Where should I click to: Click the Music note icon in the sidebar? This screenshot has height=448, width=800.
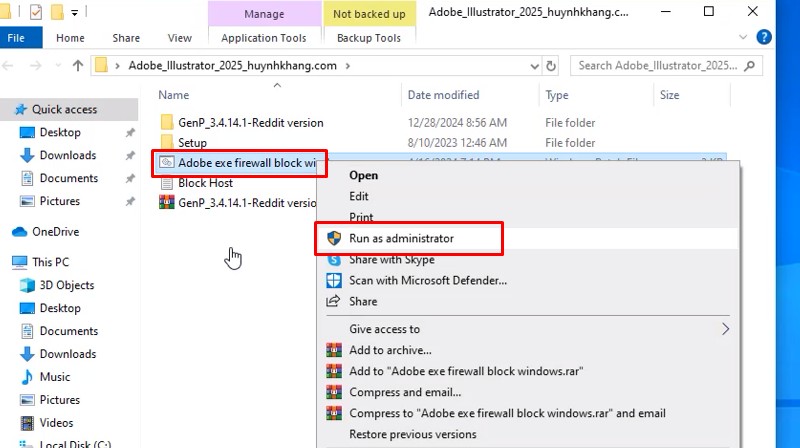(x=27, y=377)
